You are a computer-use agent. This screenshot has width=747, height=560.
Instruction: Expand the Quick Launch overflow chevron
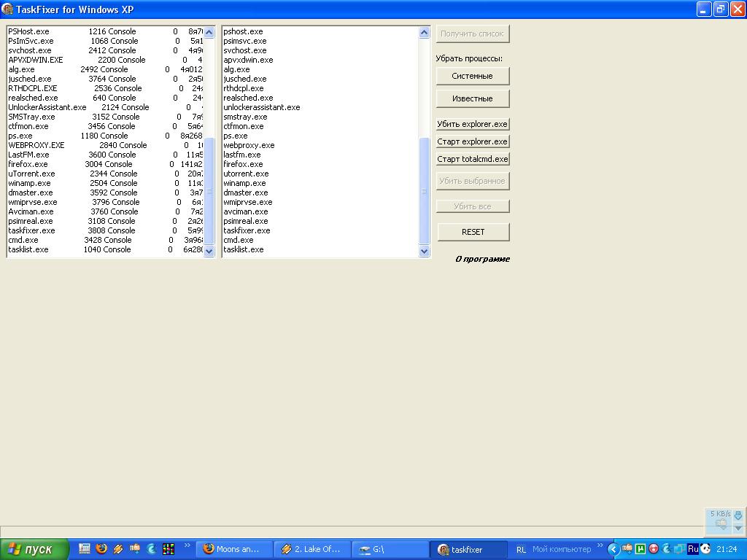pyautogui.click(x=187, y=545)
